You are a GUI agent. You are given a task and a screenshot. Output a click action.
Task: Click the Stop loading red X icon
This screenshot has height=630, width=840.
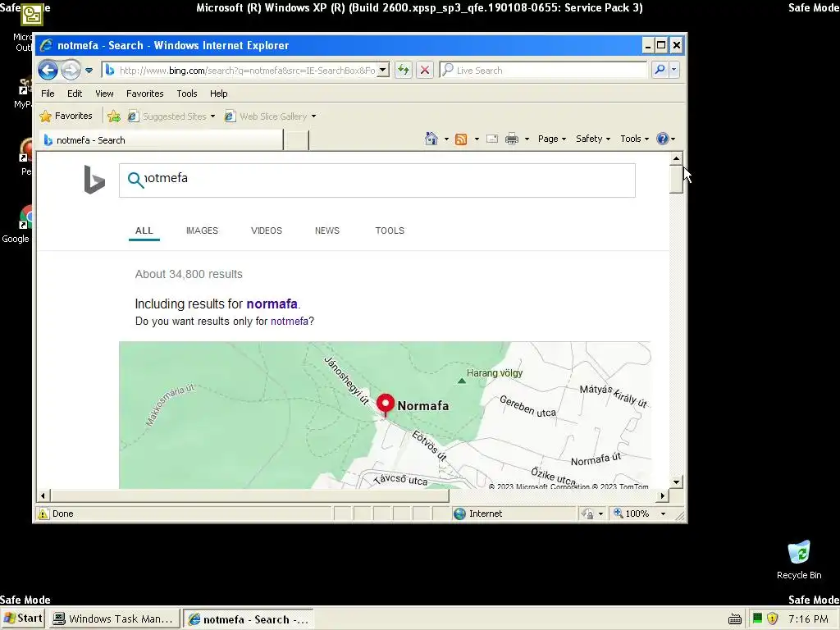click(x=424, y=71)
